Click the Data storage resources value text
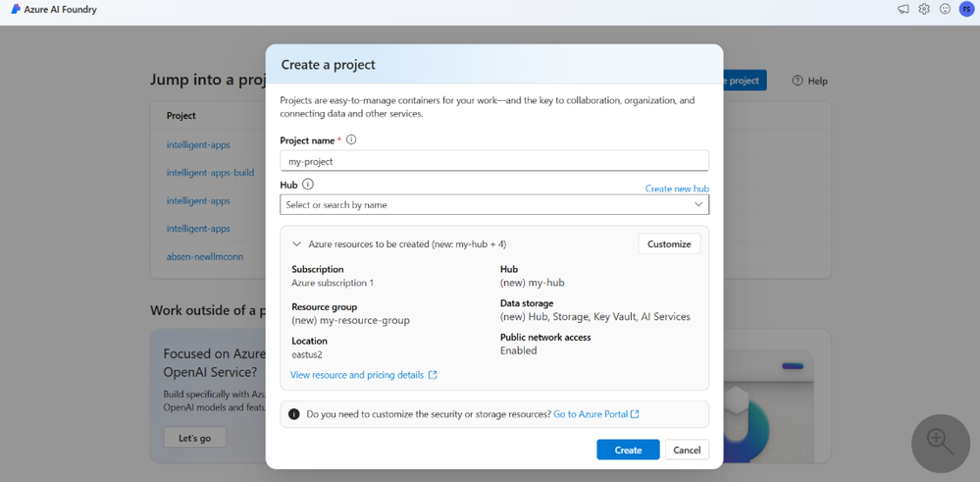Viewport: 980px width, 482px height. pos(595,317)
